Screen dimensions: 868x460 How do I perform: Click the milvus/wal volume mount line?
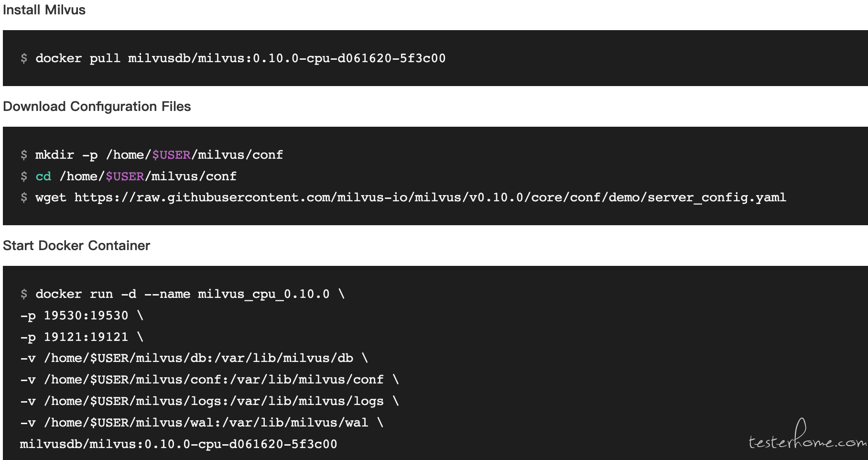202,423
